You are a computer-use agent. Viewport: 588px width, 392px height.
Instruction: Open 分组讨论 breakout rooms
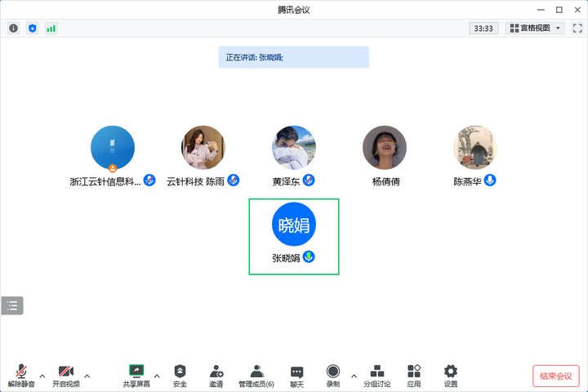pos(376,376)
